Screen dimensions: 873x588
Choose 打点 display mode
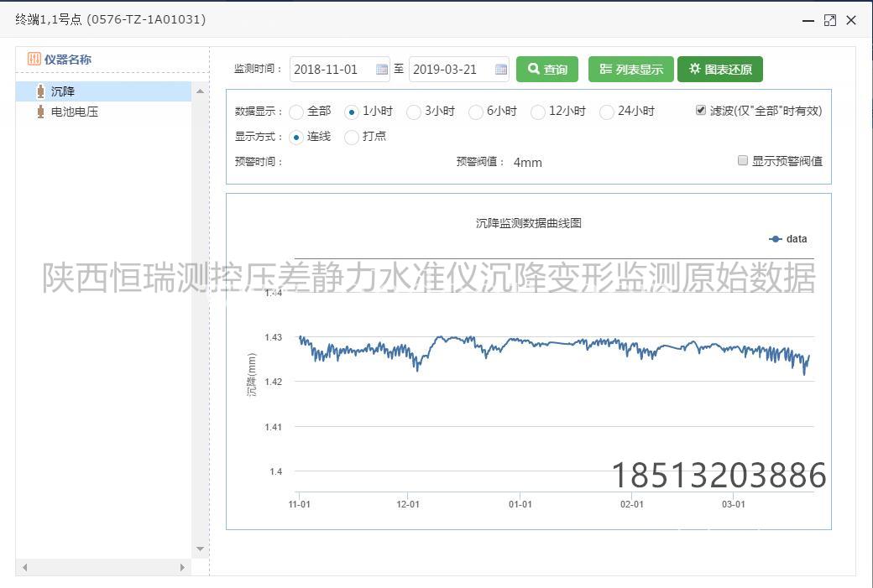tap(352, 137)
